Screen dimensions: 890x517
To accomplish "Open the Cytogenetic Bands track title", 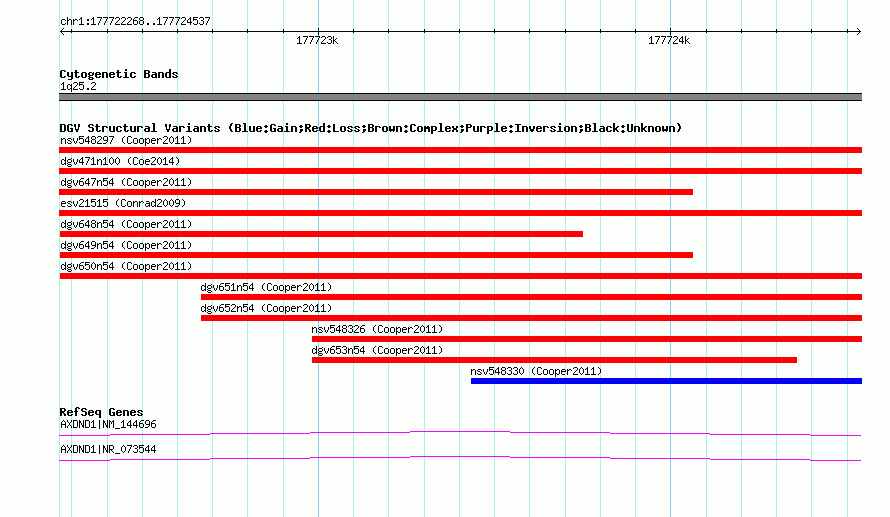I will [x=119, y=74].
